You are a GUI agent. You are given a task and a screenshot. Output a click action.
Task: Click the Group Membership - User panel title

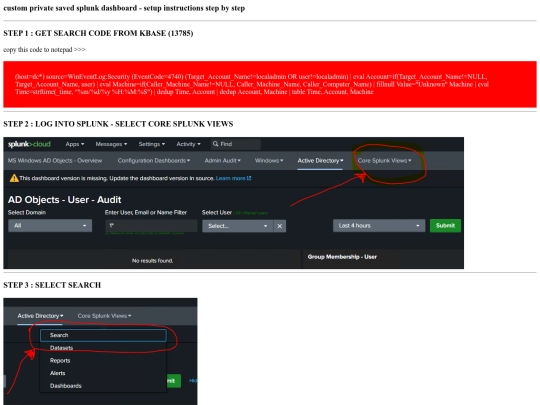pos(342,257)
